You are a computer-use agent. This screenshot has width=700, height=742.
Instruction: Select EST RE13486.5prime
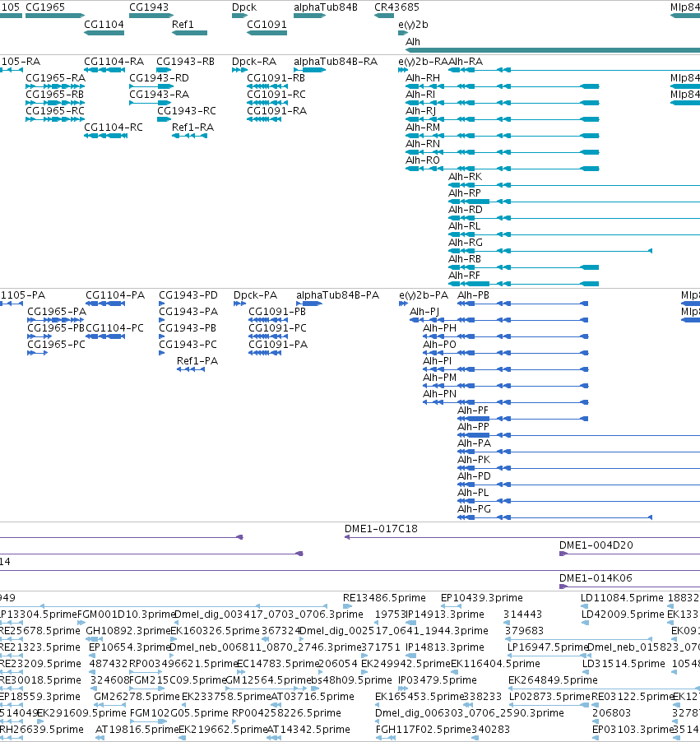348,606
